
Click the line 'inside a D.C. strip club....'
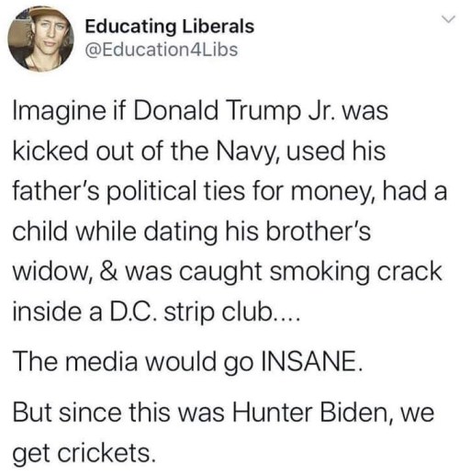[x=155, y=312]
